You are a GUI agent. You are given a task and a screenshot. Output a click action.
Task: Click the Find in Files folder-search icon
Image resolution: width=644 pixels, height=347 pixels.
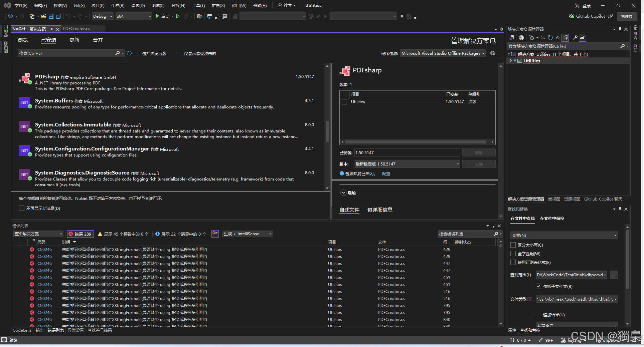(x=200, y=16)
